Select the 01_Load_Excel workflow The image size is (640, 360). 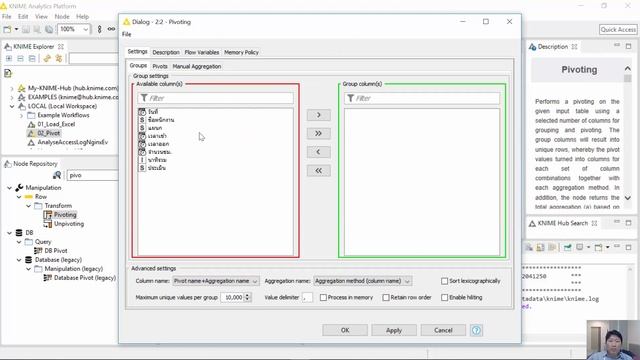(56, 124)
